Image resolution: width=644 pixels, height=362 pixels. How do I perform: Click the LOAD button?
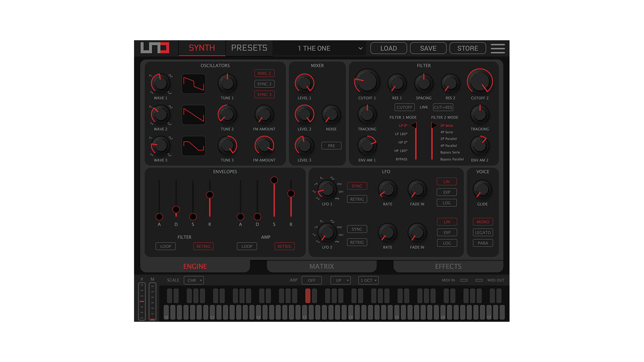pyautogui.click(x=388, y=48)
